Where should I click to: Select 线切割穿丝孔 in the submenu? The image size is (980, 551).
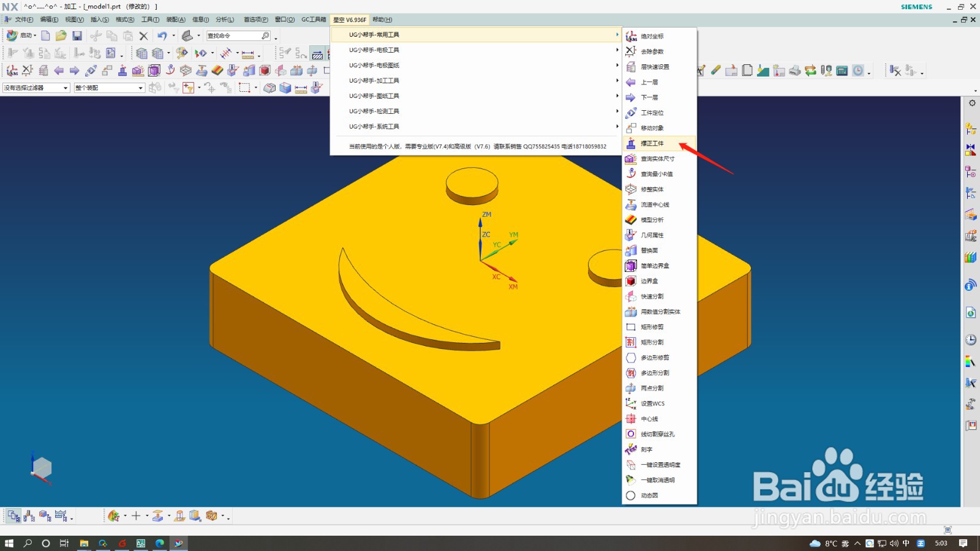pyautogui.click(x=659, y=434)
